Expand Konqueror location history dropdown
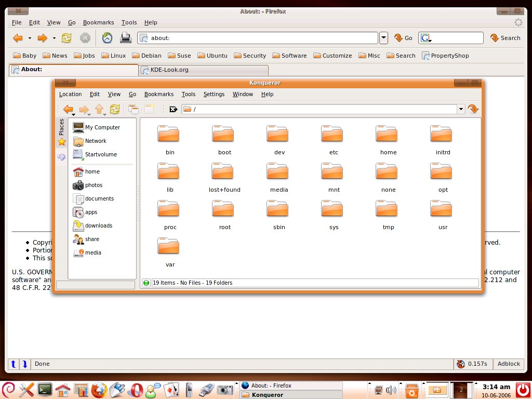Viewport: 532px width, 399px height. (461, 109)
